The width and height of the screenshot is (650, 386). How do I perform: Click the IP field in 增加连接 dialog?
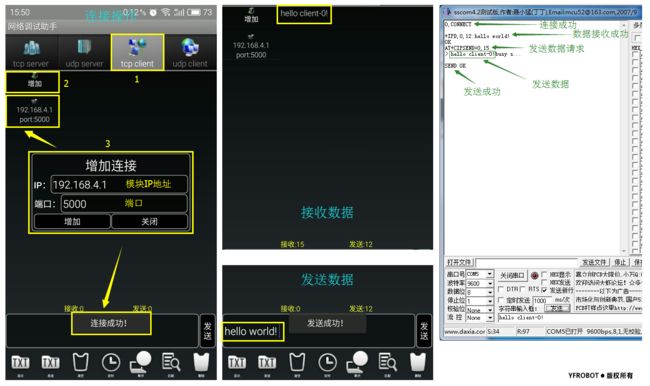click(119, 185)
